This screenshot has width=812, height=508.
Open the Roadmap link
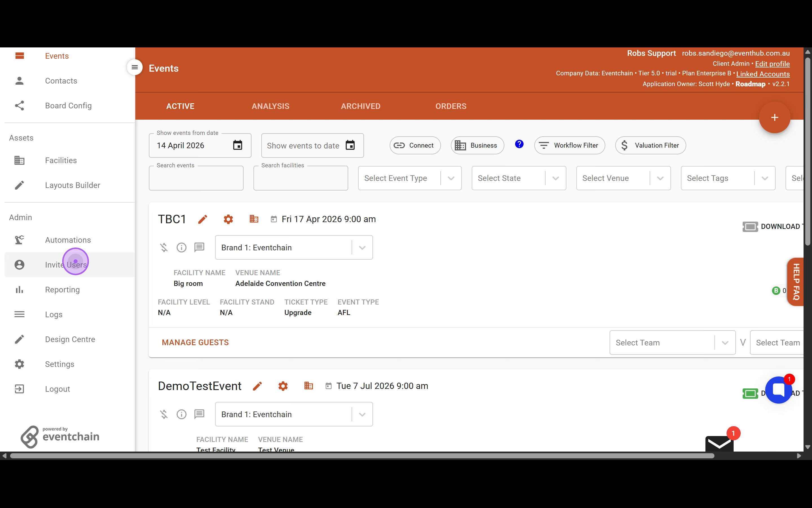coord(750,84)
